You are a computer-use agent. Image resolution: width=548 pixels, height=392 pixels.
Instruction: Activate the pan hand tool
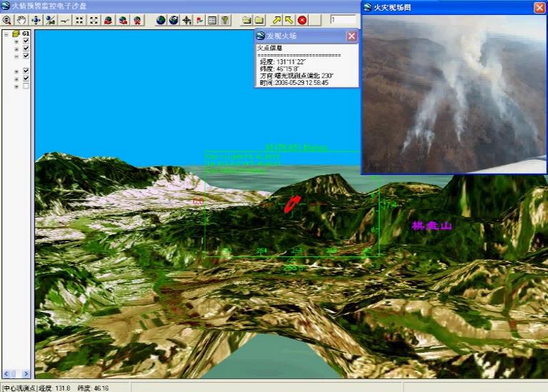coord(21,20)
